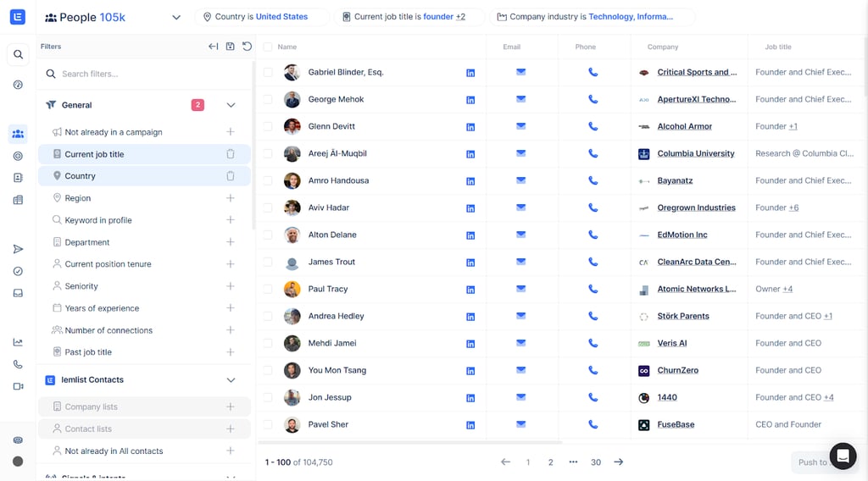
Task: Reveal Pavel Sher's email icon
Action: tap(521, 424)
